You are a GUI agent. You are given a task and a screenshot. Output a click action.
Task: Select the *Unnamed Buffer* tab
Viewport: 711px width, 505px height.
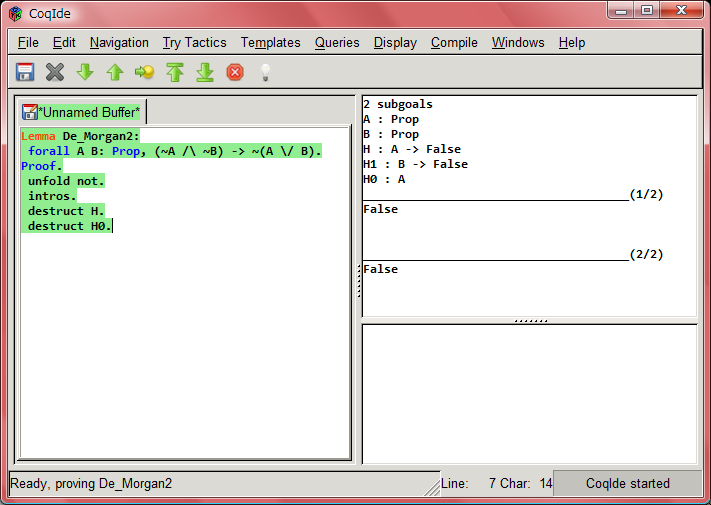tap(82, 112)
